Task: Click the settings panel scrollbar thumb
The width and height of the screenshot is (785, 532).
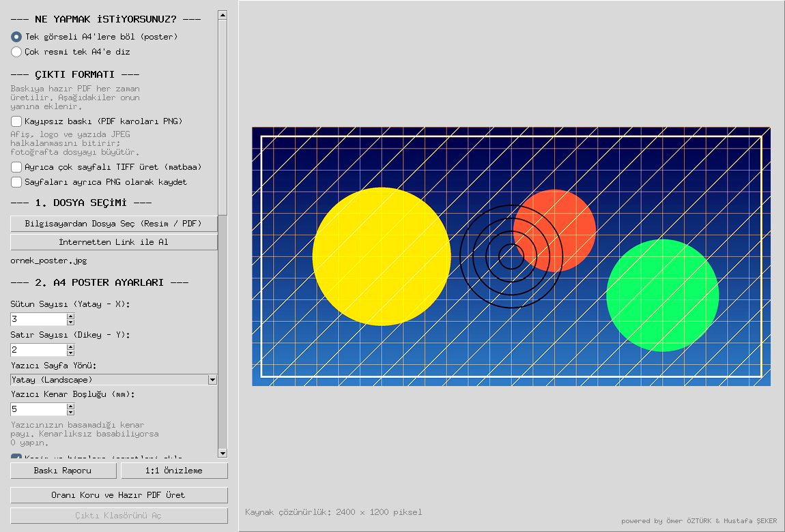Action: pyautogui.click(x=223, y=117)
